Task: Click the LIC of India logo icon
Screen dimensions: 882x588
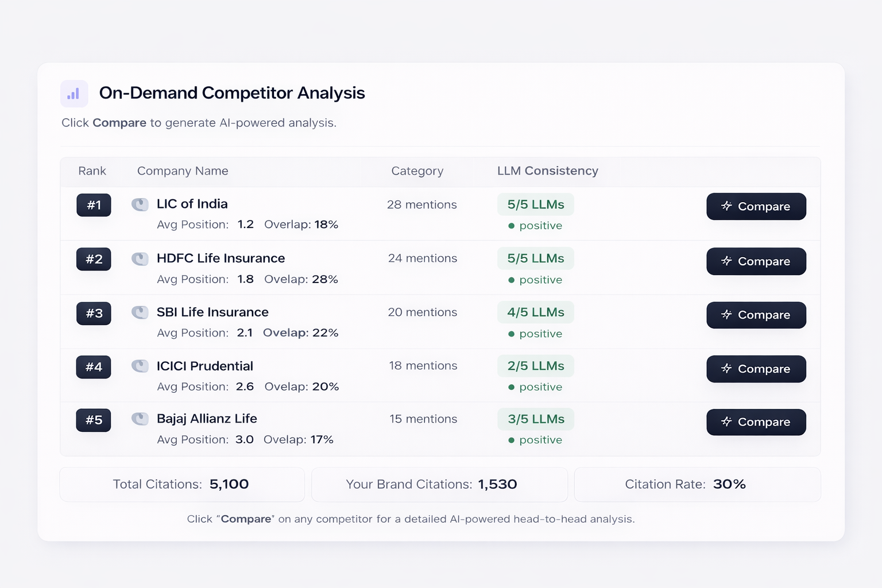Action: click(x=140, y=204)
